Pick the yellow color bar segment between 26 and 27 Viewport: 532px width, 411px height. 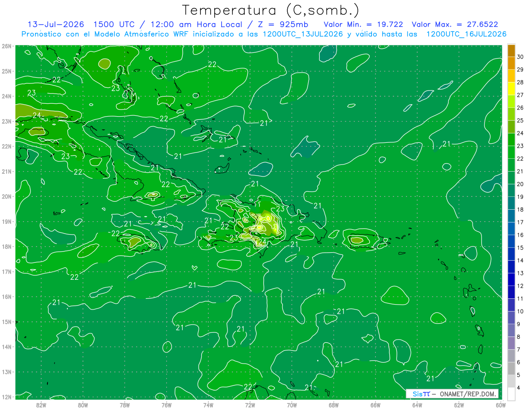[x=511, y=102]
